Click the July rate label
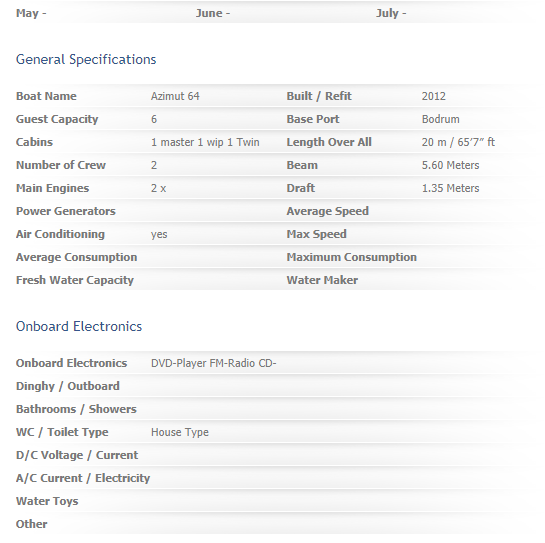 (391, 13)
